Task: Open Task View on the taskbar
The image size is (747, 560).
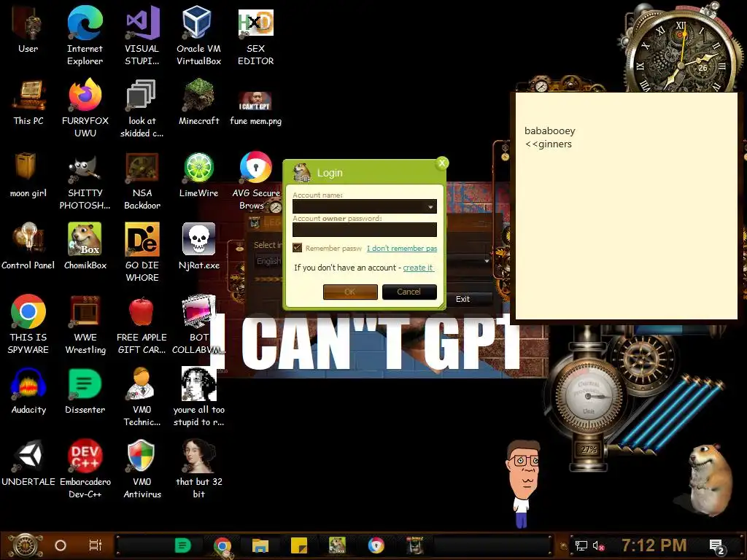Action: pyautogui.click(x=96, y=545)
